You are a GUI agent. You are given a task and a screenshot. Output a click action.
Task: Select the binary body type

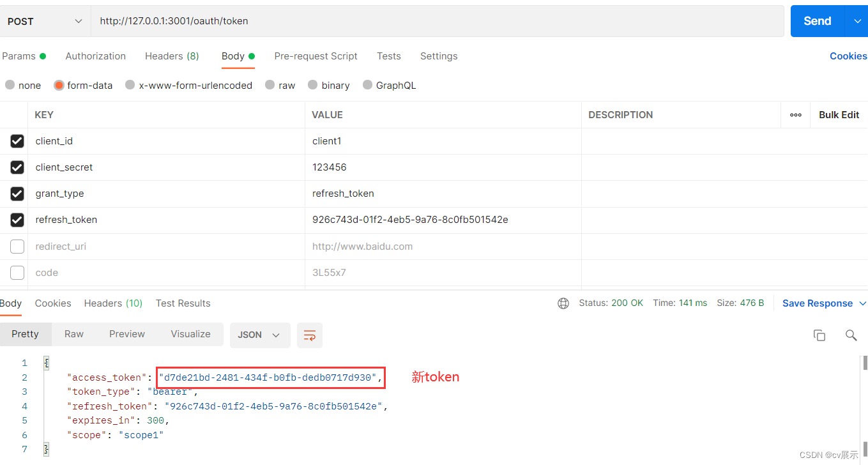(313, 85)
